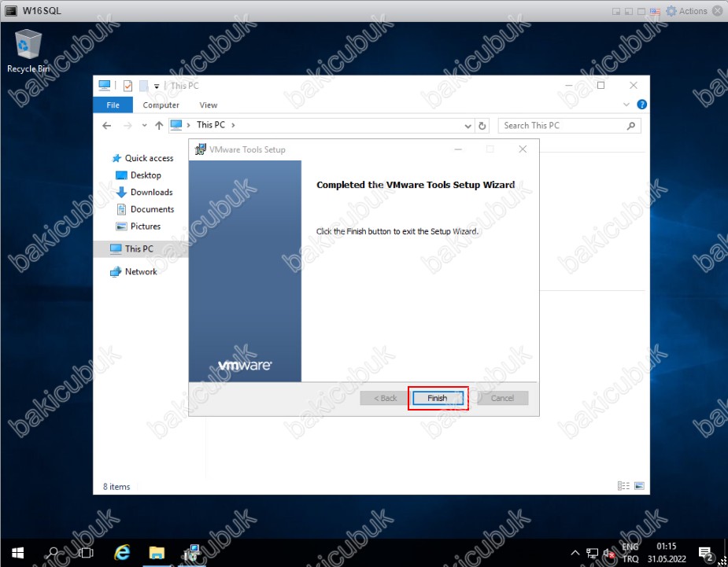Open Explorer Help question mark icon
728x567 pixels.
click(x=641, y=105)
